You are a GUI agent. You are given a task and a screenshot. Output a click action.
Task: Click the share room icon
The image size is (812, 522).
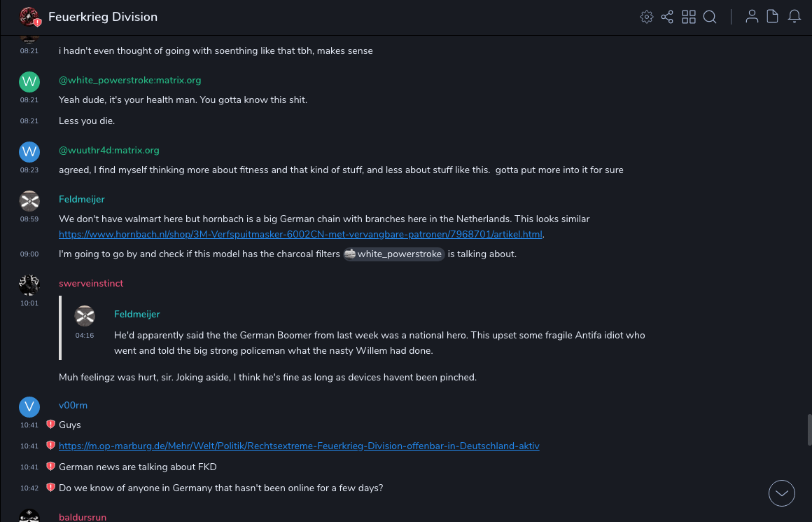(667, 17)
